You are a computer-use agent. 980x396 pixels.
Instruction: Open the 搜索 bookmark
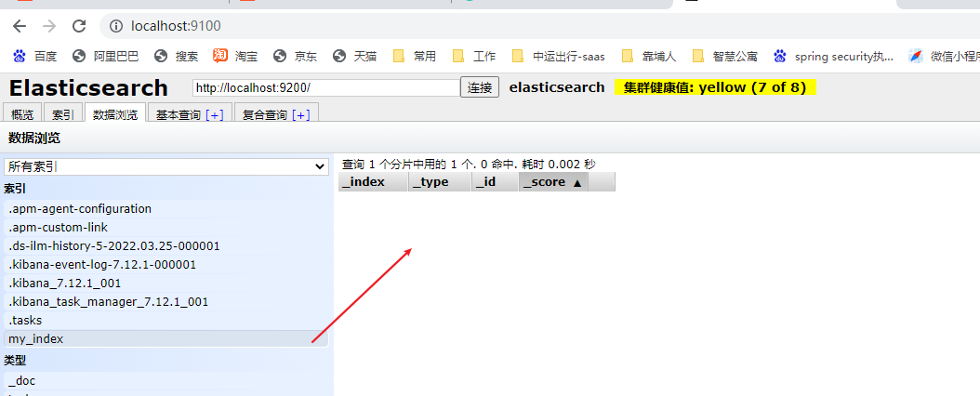tap(177, 56)
